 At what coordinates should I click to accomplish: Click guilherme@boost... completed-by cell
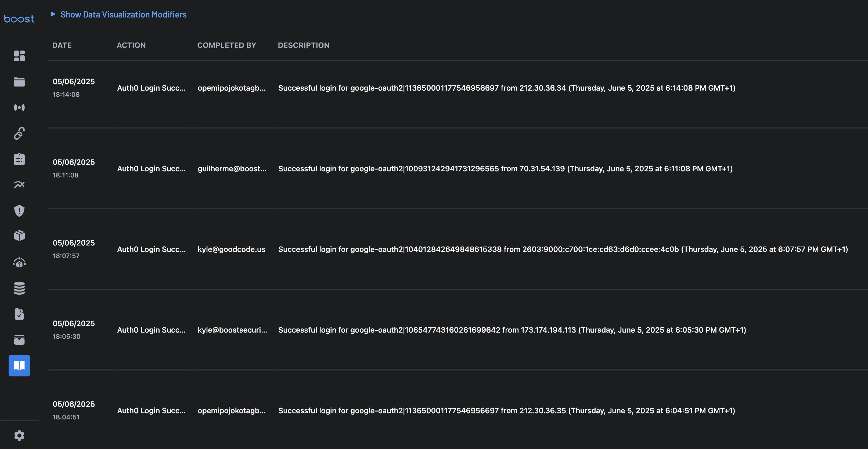point(232,168)
